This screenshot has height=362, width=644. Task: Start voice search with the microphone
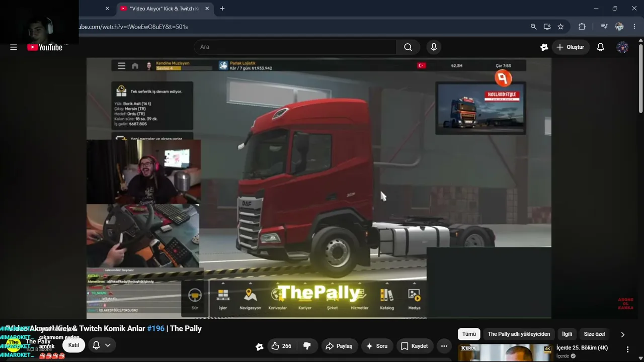[x=434, y=47]
